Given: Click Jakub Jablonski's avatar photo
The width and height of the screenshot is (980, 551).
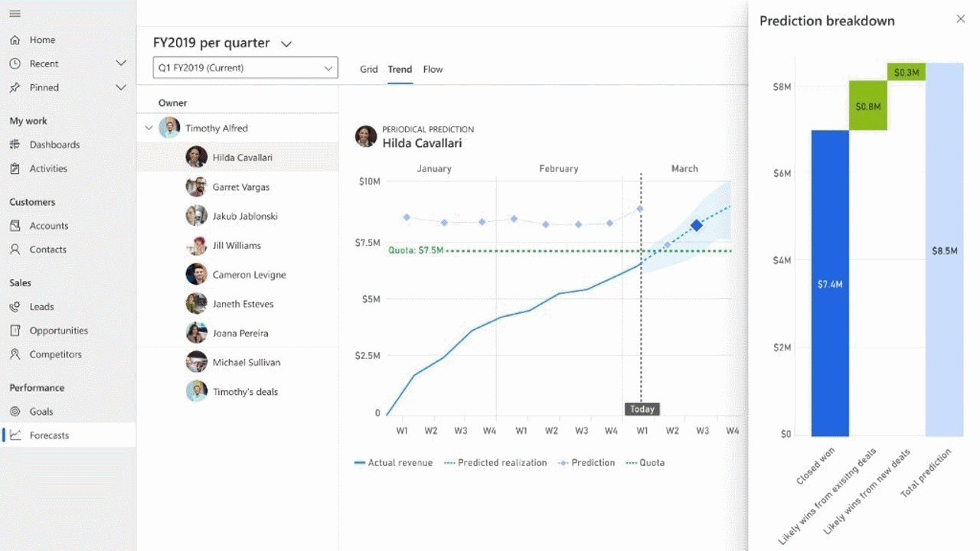Looking at the screenshot, I should (x=196, y=216).
